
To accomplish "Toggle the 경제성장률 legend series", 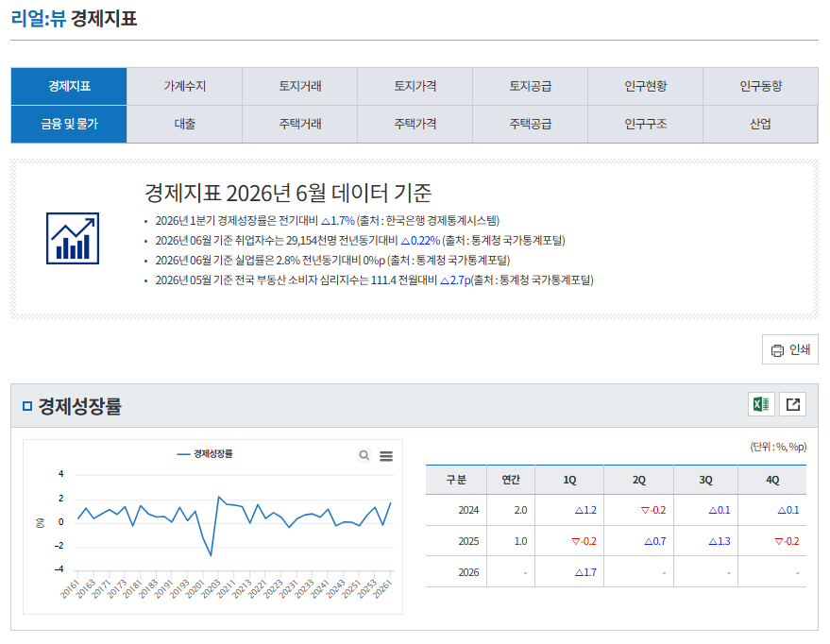I will (x=205, y=454).
